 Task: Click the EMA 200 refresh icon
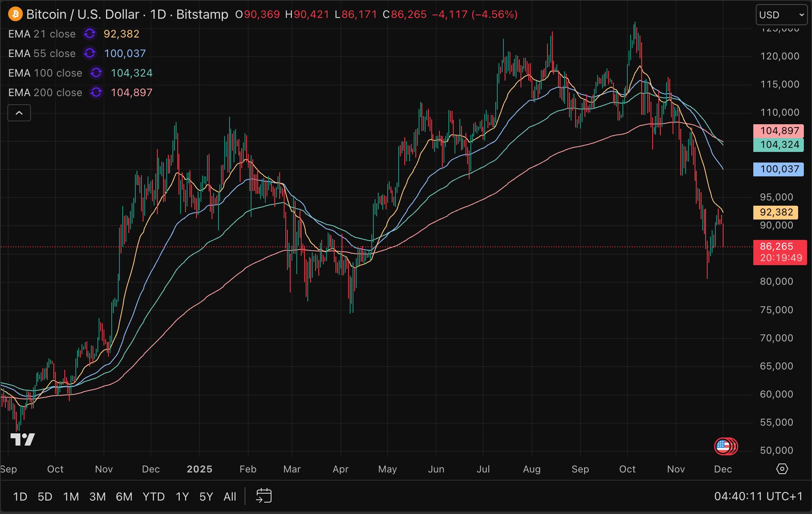tap(96, 92)
